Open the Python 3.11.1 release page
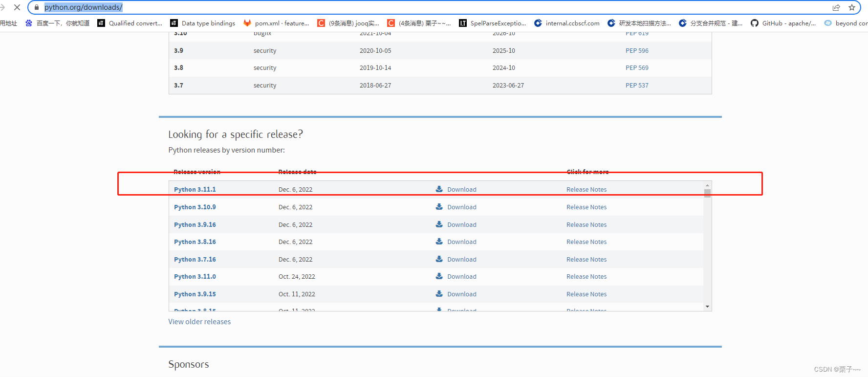 [195, 189]
